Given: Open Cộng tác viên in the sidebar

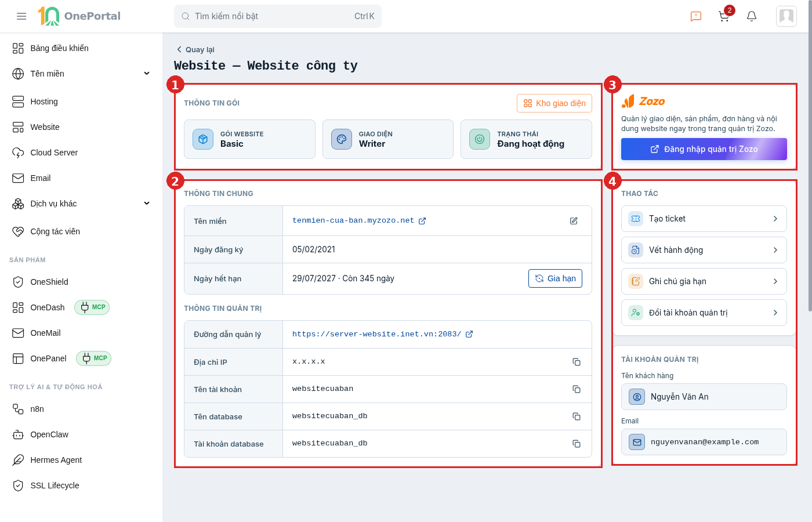Looking at the screenshot, I should [81, 231].
